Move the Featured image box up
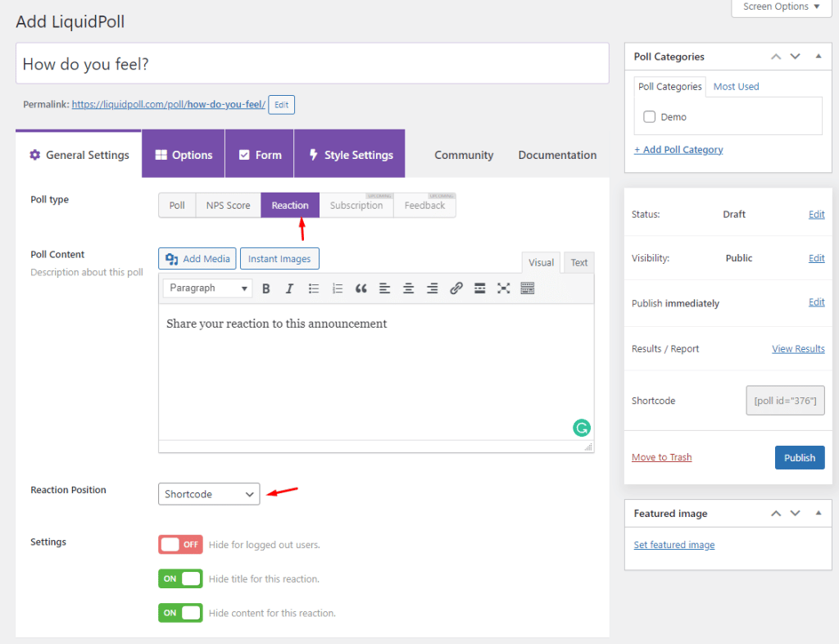The width and height of the screenshot is (839, 644). click(x=776, y=514)
